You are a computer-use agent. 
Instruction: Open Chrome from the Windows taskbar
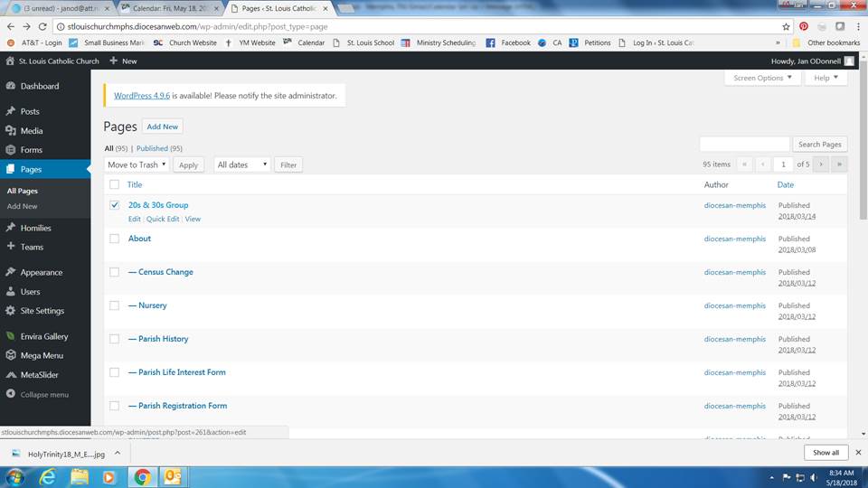pyautogui.click(x=142, y=476)
